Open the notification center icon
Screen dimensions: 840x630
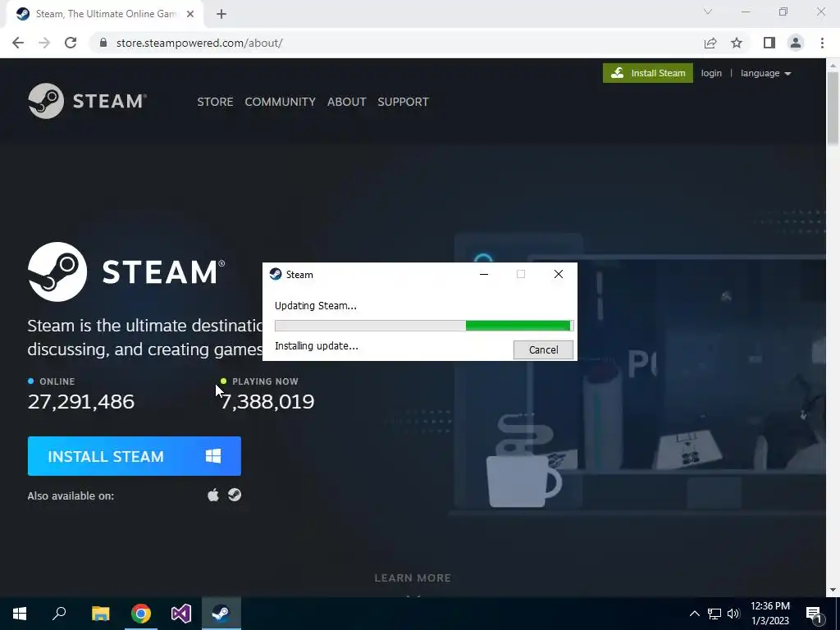815,614
